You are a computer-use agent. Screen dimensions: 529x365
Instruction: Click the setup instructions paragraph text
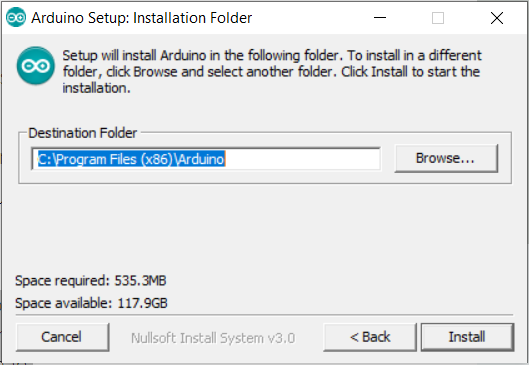272,72
